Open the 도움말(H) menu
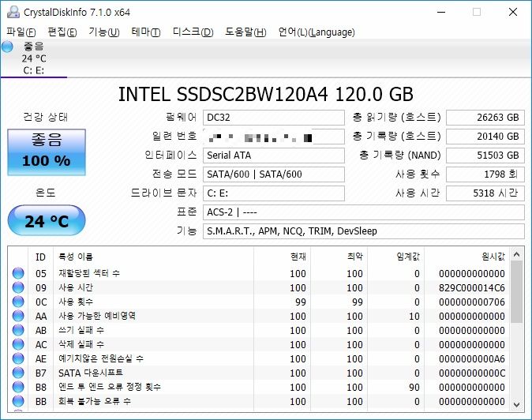 pyautogui.click(x=245, y=32)
